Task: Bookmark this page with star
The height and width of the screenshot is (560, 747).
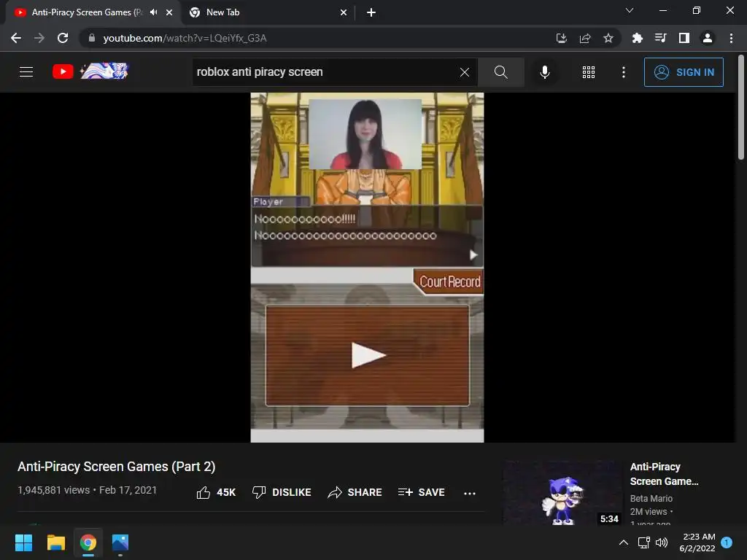Action: click(608, 38)
